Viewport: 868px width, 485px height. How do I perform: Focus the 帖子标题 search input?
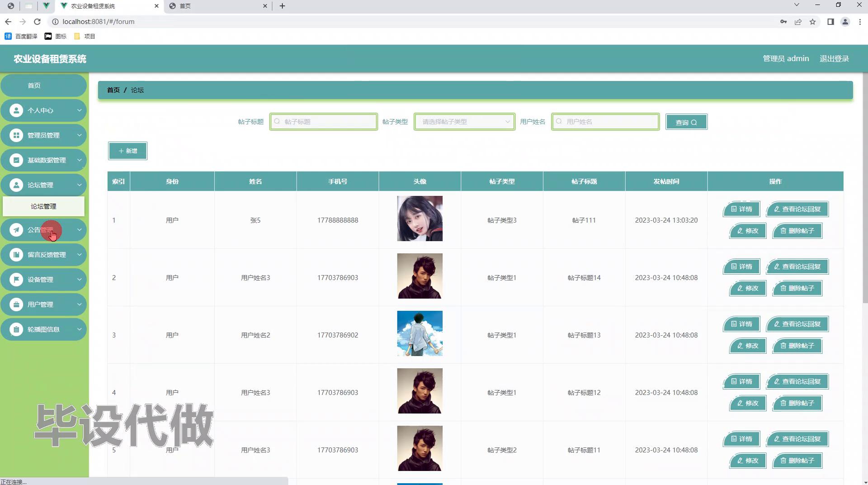click(x=324, y=122)
